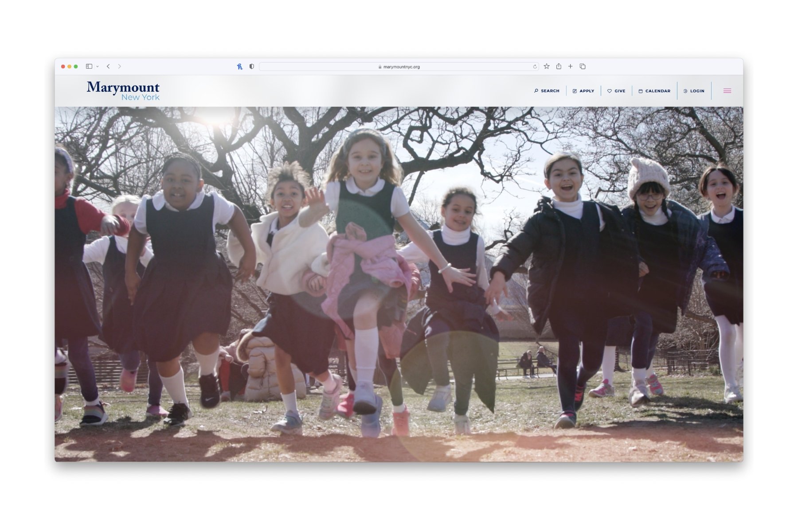Minimize the window with the yellow button

[70, 66]
